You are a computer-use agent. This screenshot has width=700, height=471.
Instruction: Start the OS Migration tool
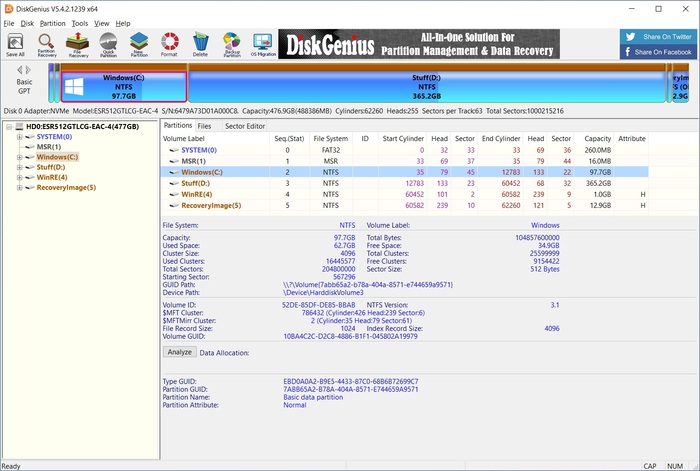pyautogui.click(x=263, y=45)
